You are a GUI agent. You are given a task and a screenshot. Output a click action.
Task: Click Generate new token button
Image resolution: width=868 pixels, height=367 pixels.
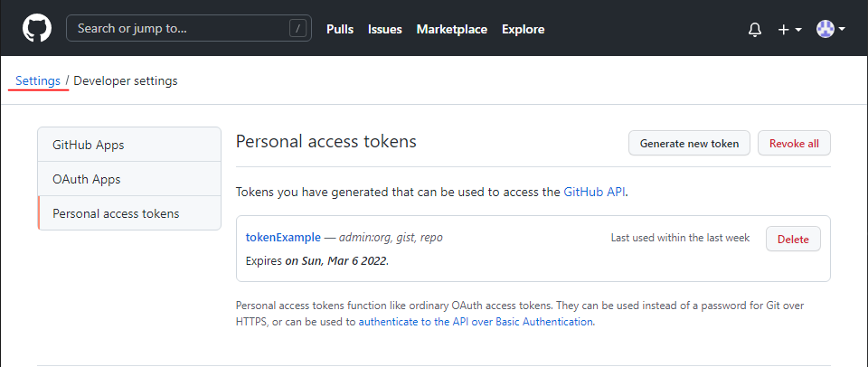coord(689,144)
